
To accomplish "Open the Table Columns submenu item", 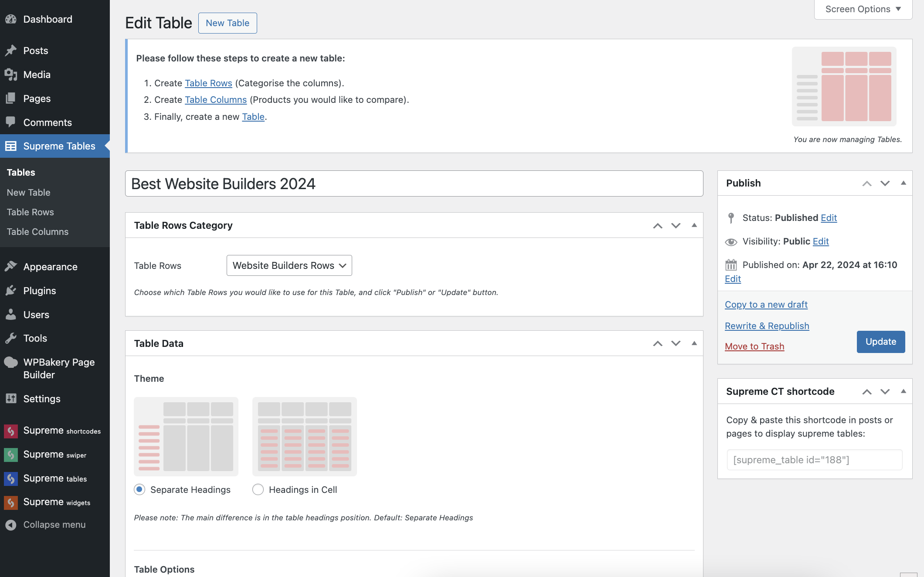I will point(37,232).
